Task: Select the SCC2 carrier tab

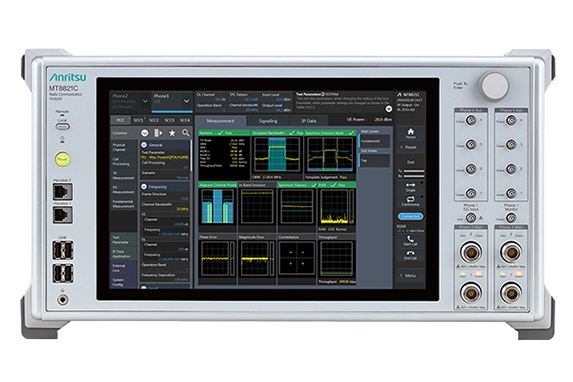Action: 154,120
